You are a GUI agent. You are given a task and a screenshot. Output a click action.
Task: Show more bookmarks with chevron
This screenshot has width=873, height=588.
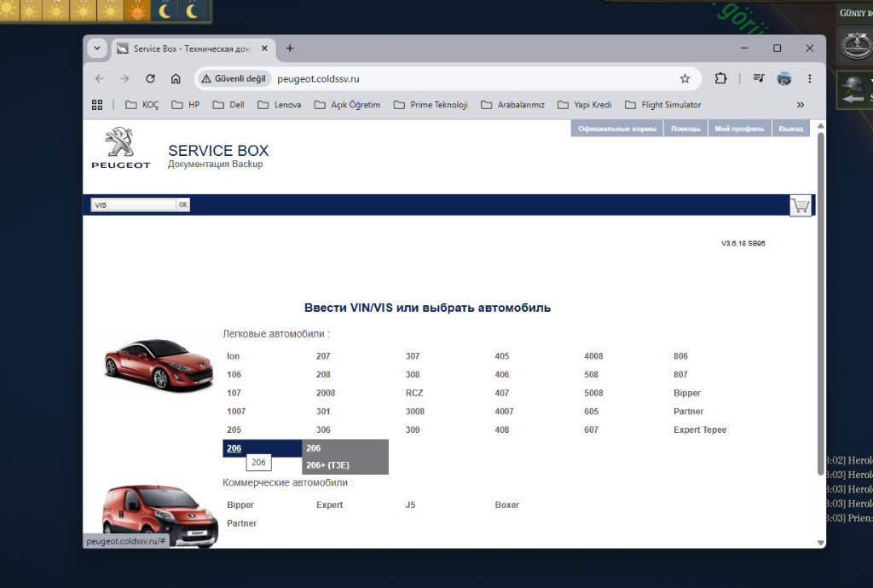pos(800,105)
